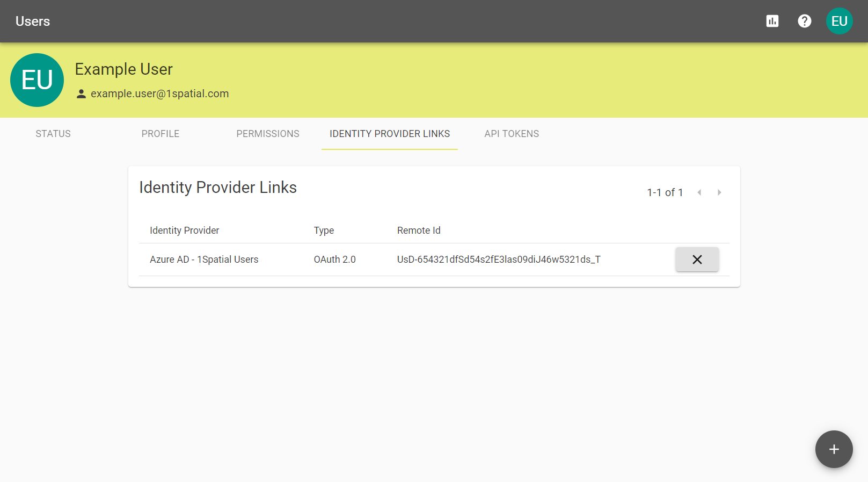This screenshot has height=482, width=868.
Task: Switch to the API Tokens tab
Action: [x=512, y=134]
